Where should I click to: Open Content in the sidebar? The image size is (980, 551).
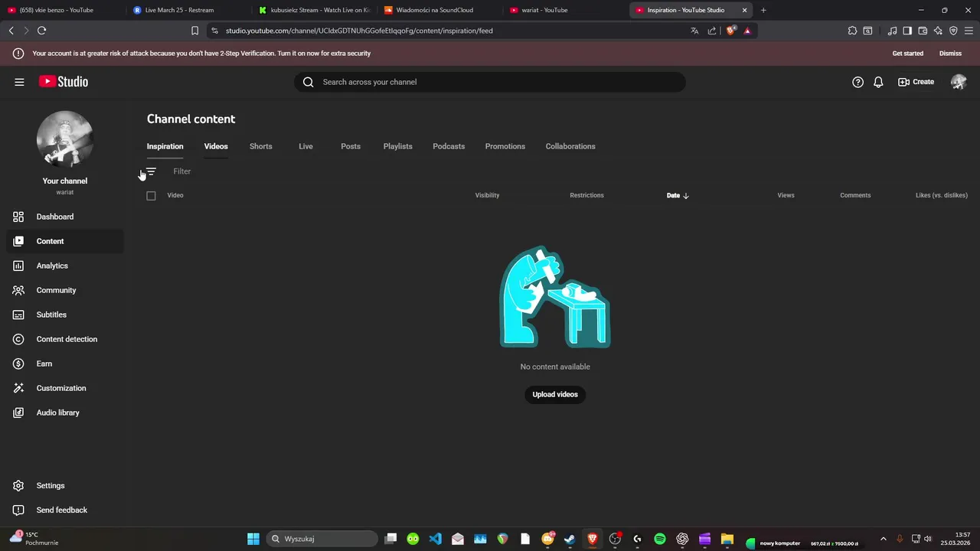[64, 241]
